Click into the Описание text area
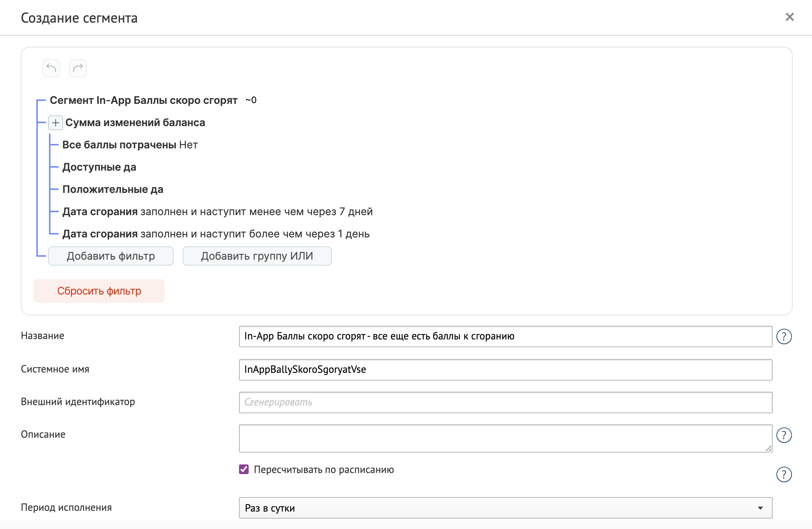Viewport: 812px width, 529px height. coord(506,438)
